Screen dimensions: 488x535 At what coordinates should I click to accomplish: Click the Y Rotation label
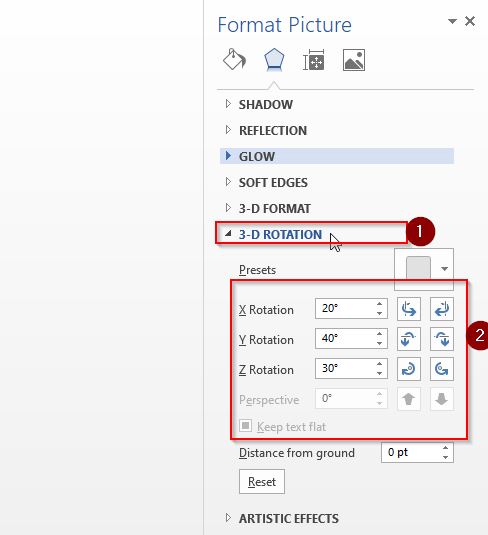pos(266,340)
